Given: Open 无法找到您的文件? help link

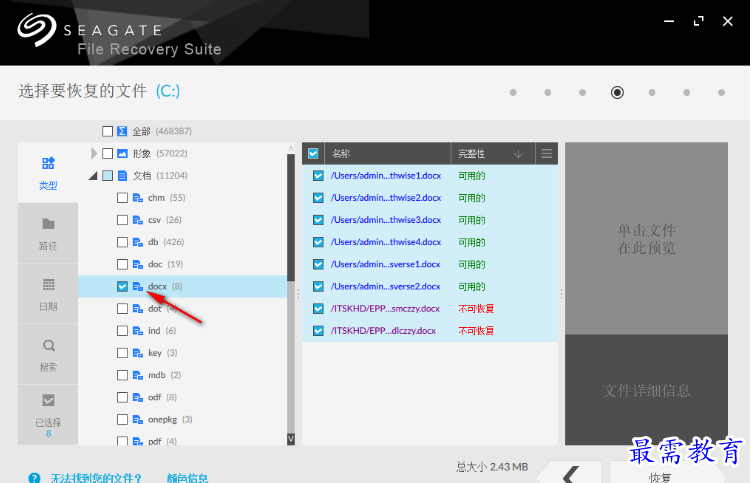Looking at the screenshot, I should (x=96, y=478).
